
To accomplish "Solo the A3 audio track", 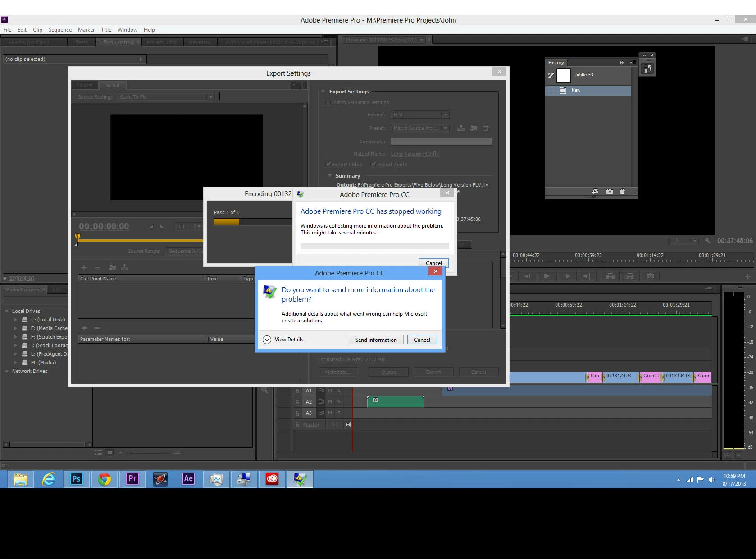I will pyautogui.click(x=339, y=413).
